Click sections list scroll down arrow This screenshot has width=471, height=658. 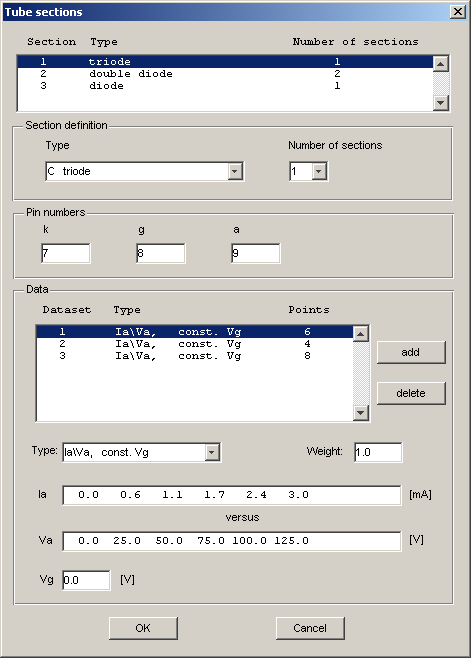click(x=441, y=102)
